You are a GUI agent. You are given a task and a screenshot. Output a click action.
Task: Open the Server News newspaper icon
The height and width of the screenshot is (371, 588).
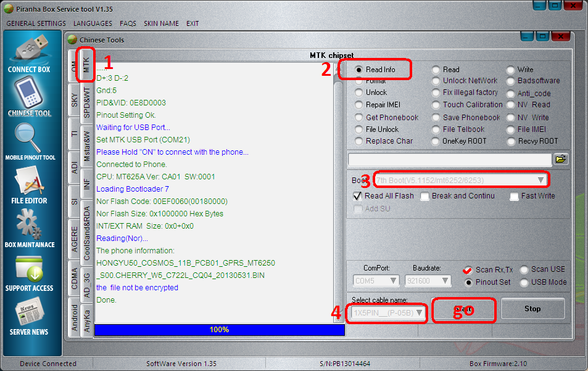tap(29, 313)
